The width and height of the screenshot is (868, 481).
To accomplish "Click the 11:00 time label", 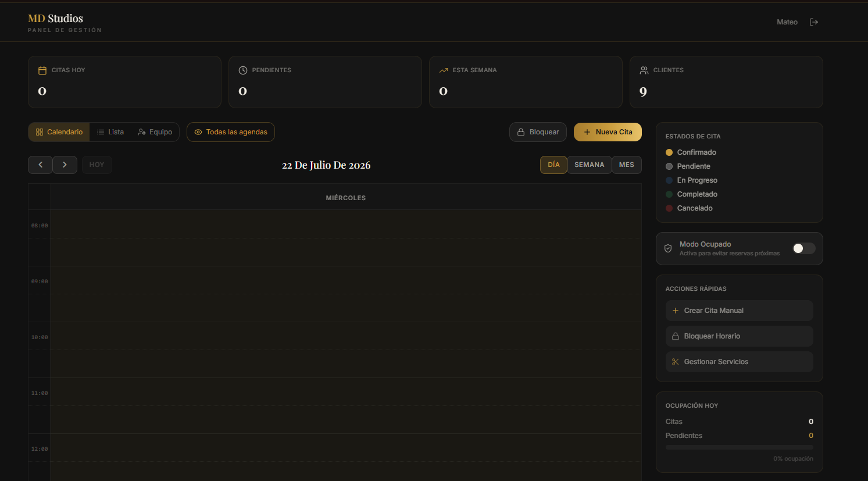I will coord(40,393).
